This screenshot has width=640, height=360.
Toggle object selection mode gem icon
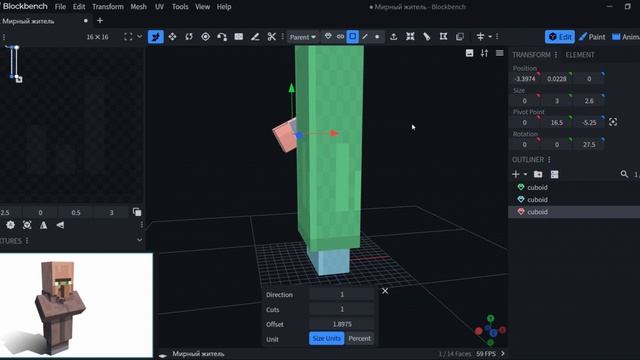[328, 37]
